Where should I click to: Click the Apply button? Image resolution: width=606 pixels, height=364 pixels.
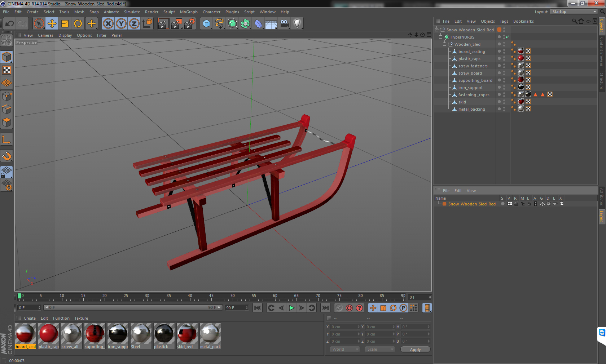tap(415, 349)
